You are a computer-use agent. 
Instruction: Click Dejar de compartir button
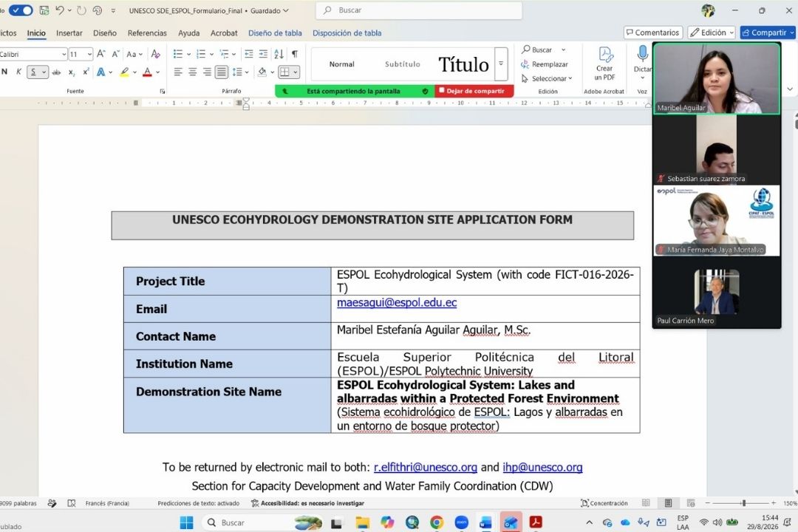pos(474,91)
